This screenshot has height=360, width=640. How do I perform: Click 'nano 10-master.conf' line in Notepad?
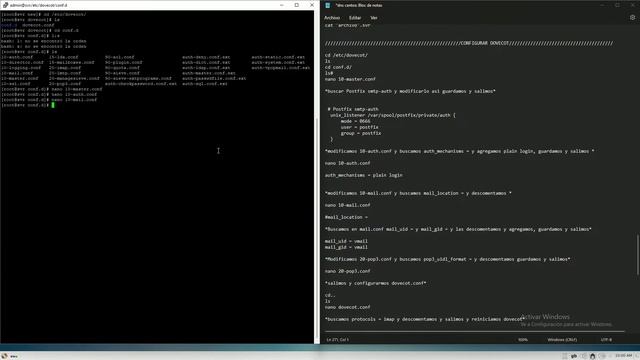click(350, 79)
